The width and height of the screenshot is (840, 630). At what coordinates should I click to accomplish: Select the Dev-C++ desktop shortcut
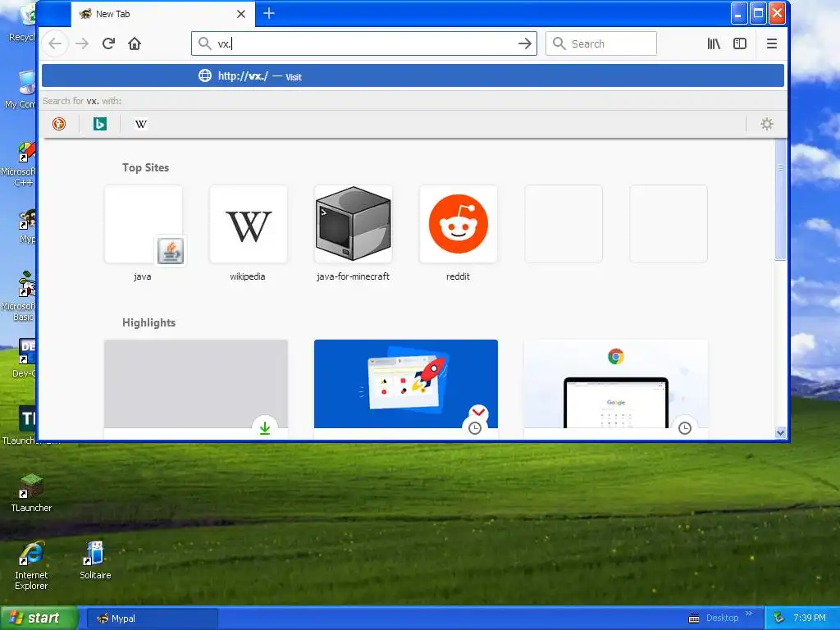pos(24,358)
